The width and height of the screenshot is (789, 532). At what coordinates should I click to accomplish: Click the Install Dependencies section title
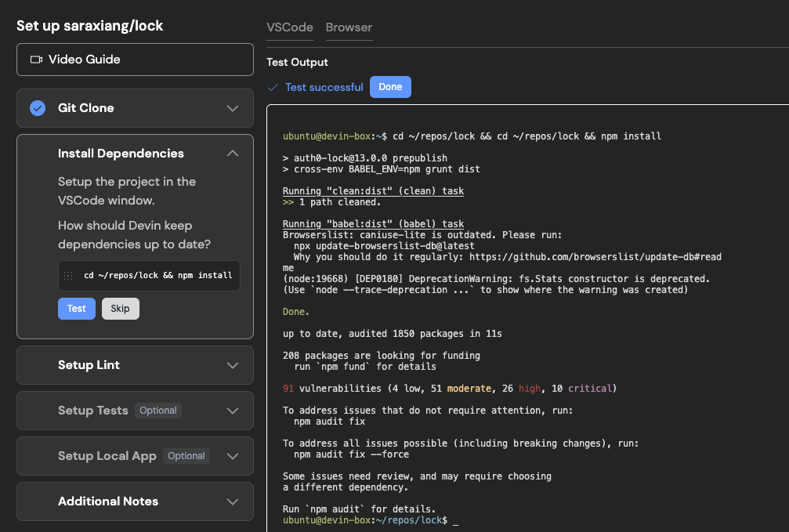click(121, 154)
